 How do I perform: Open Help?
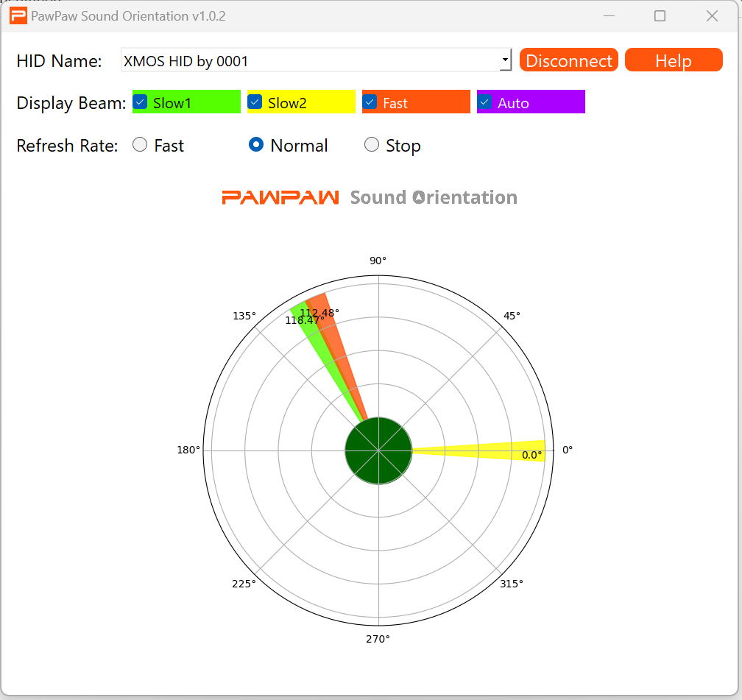[x=674, y=60]
